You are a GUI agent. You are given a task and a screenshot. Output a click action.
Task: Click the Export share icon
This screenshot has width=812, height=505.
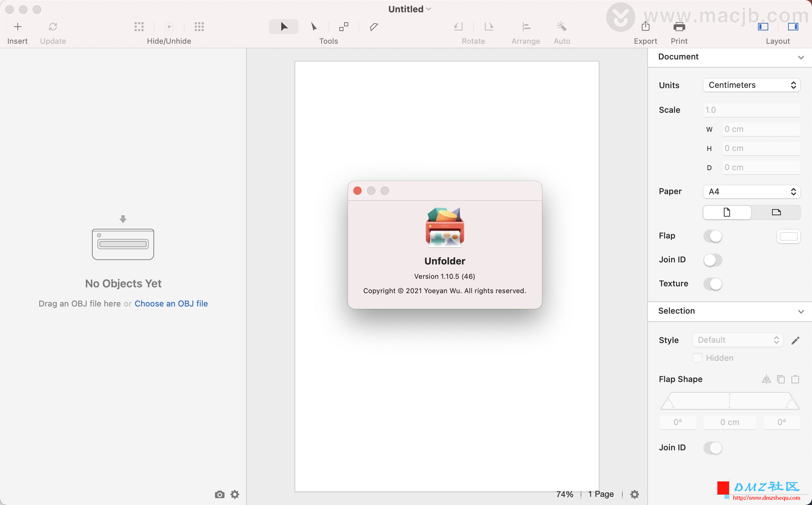point(646,26)
